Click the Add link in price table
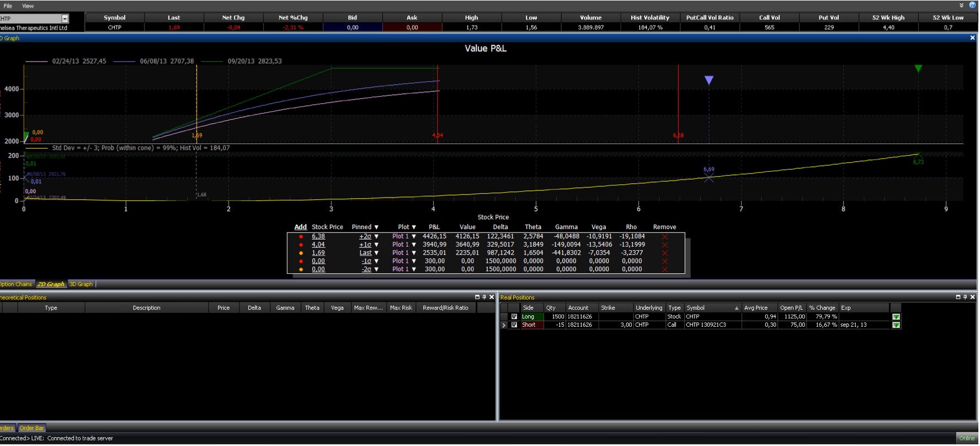980x446 pixels. (300, 227)
